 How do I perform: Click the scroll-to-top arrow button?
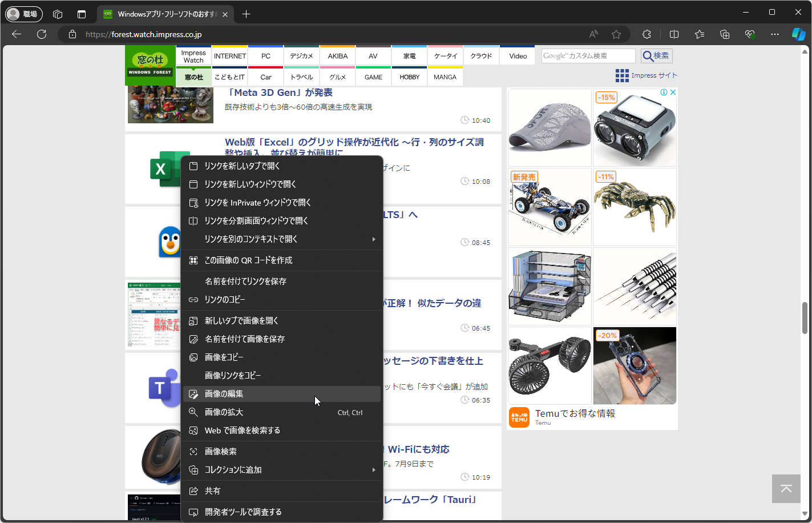click(x=786, y=489)
